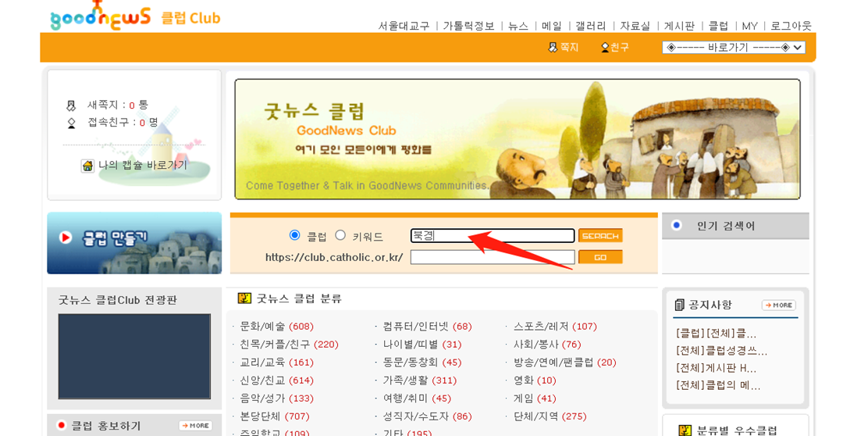Open 게시판 in top menu

(679, 26)
